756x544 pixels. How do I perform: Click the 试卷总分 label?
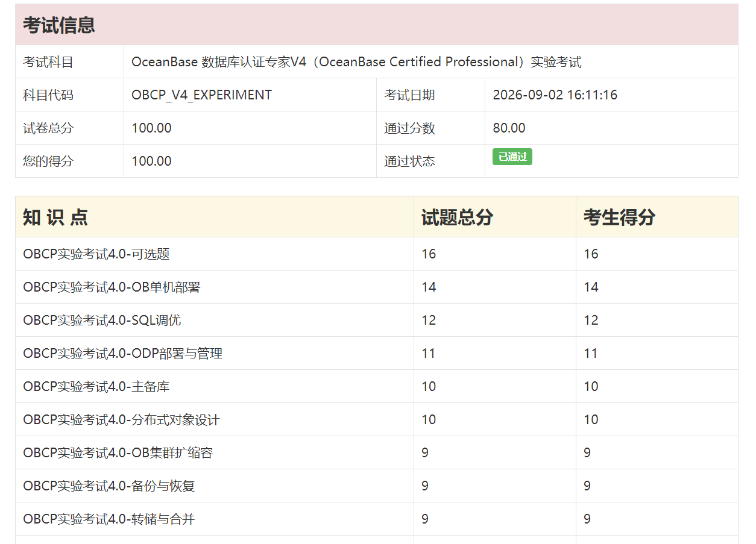pos(48,128)
